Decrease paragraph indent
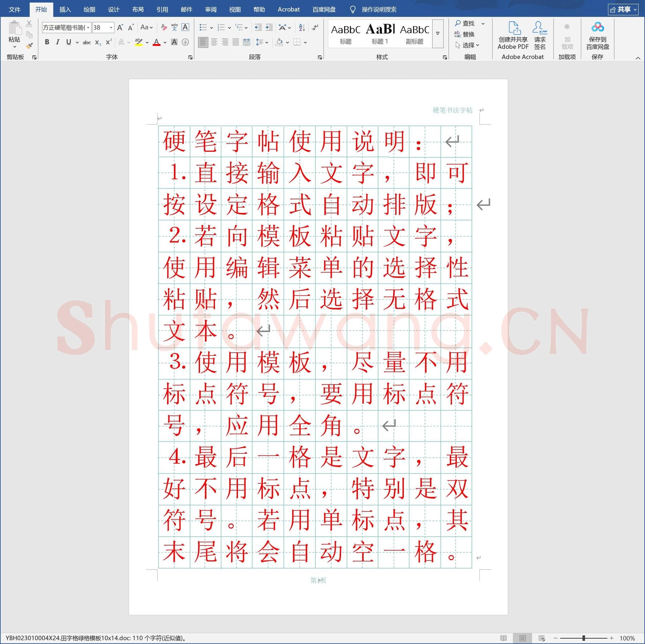Image resolution: width=645 pixels, height=644 pixels. click(x=258, y=28)
